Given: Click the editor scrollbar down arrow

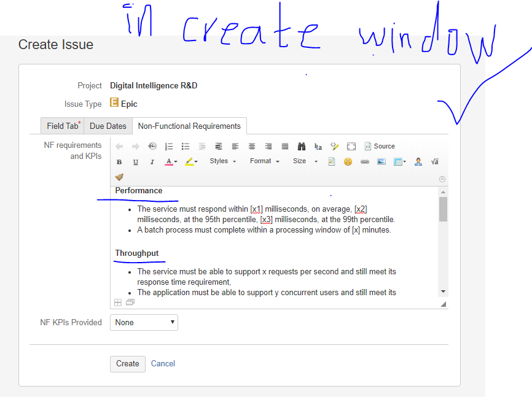Looking at the screenshot, I should click(x=442, y=291).
